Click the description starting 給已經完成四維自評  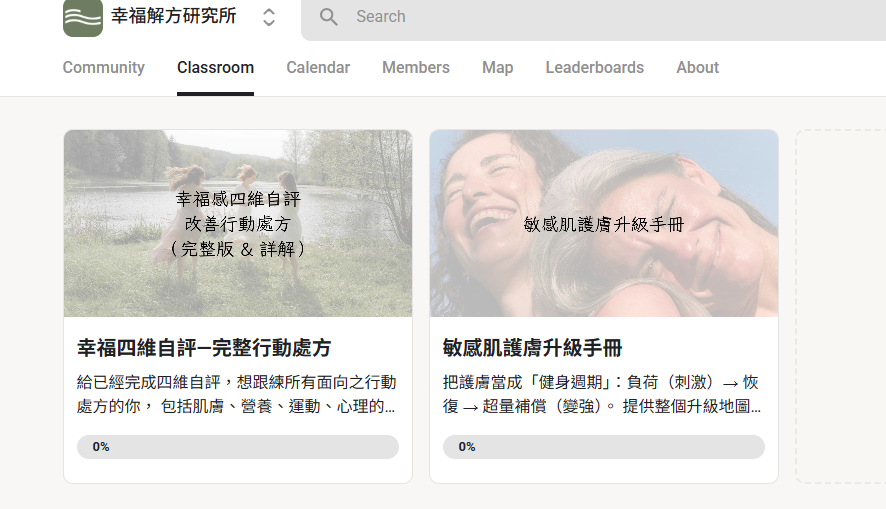click(x=237, y=394)
